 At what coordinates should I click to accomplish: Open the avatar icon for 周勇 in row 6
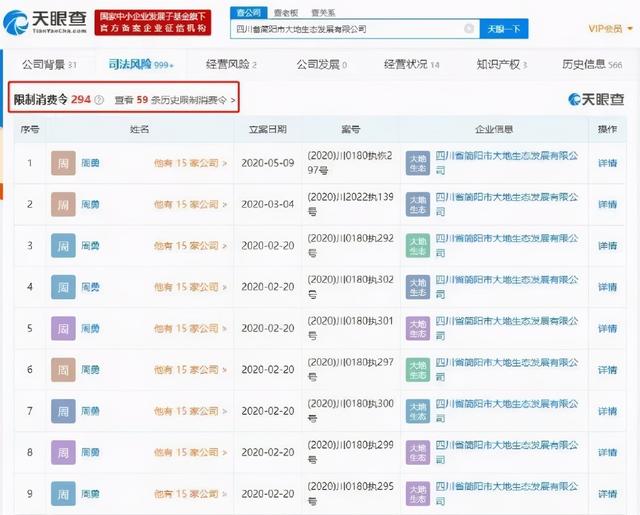[63, 370]
